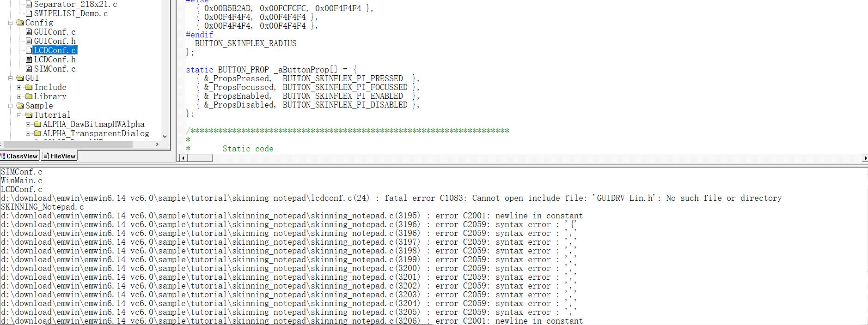Expand the ALPHA_TransparentDialog folder node
868x325 pixels.
[28, 133]
